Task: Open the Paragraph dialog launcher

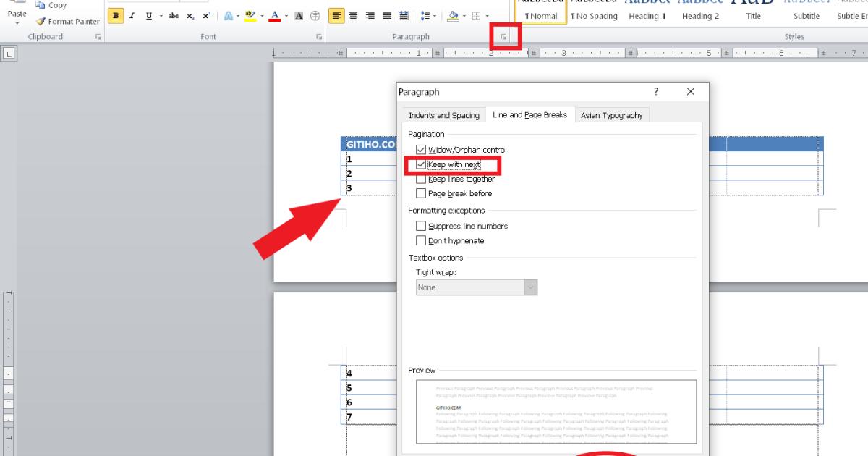Action: (x=504, y=36)
